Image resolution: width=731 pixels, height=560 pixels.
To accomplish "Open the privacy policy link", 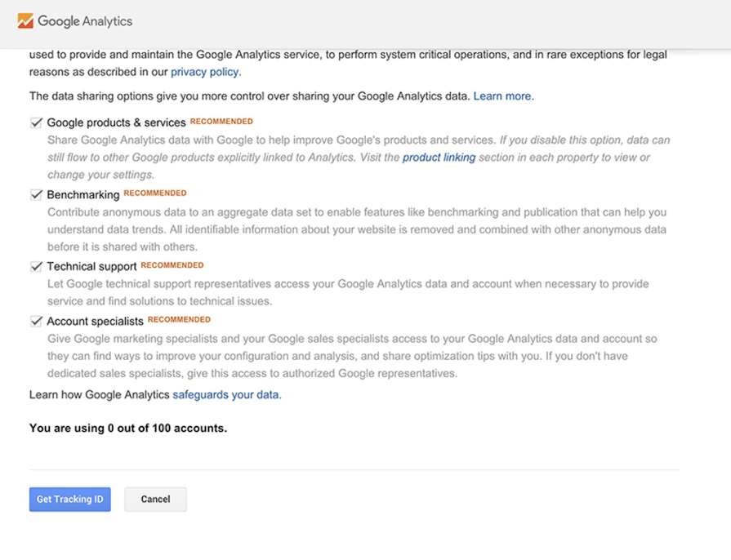I will [x=206, y=72].
